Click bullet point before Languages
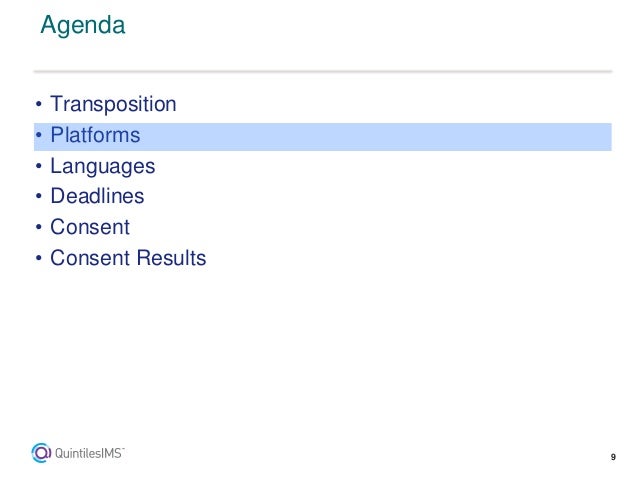 coord(39,166)
